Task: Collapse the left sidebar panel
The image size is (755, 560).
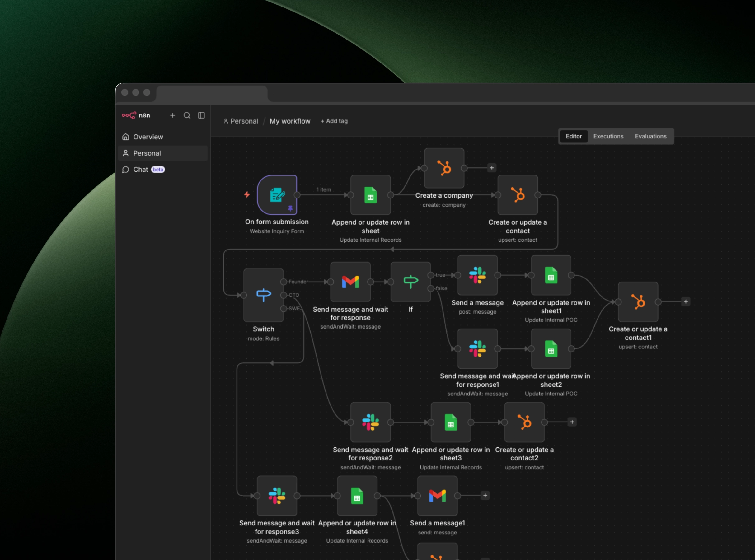Action: pos(201,115)
